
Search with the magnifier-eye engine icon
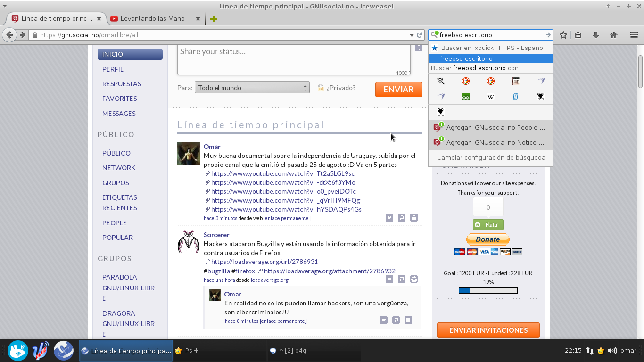[440, 81]
